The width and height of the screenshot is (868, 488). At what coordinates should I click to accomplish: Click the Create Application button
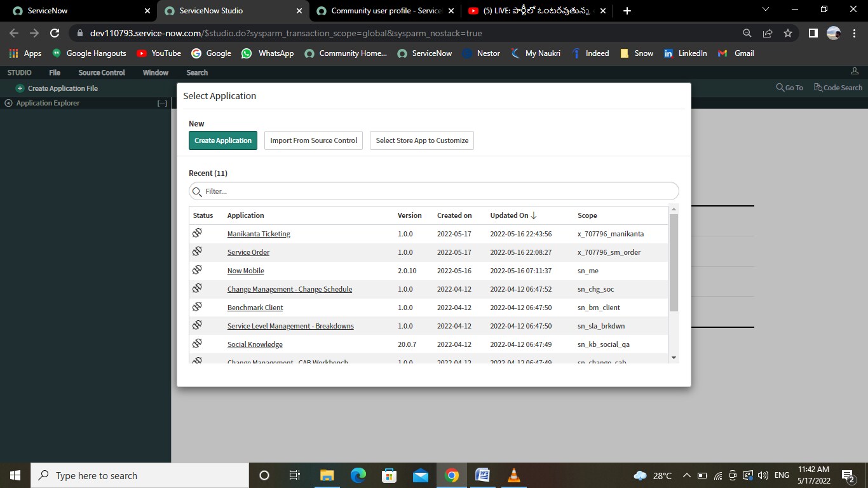223,140
